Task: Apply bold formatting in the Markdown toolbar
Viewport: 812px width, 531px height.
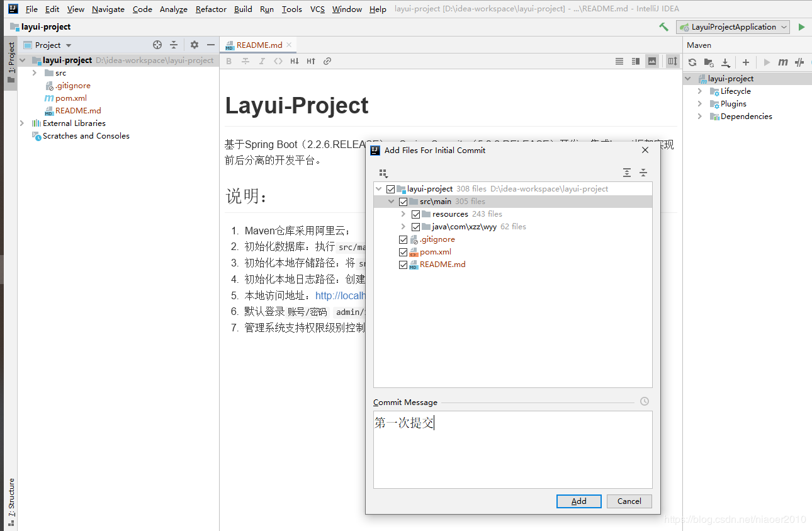Action: click(x=229, y=61)
